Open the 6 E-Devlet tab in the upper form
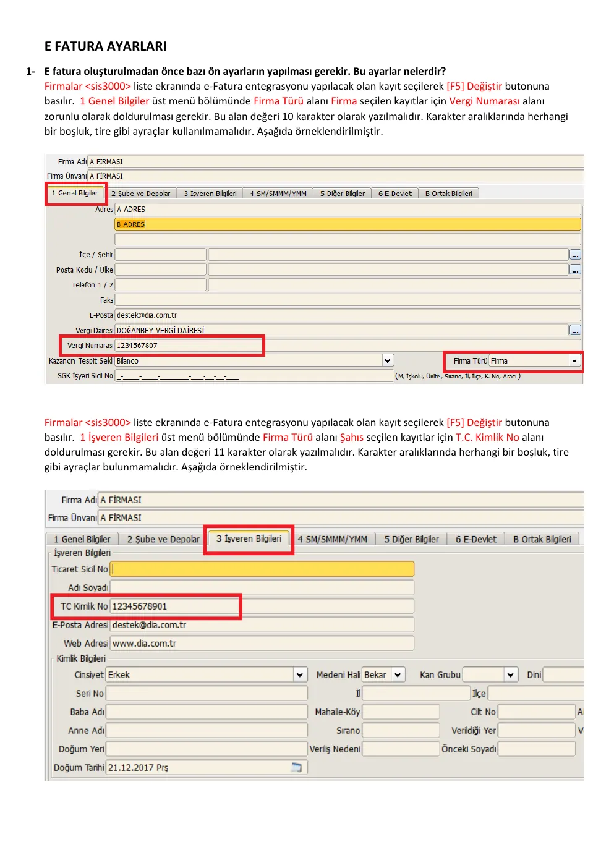614x868 pixels. pyautogui.click(x=395, y=194)
